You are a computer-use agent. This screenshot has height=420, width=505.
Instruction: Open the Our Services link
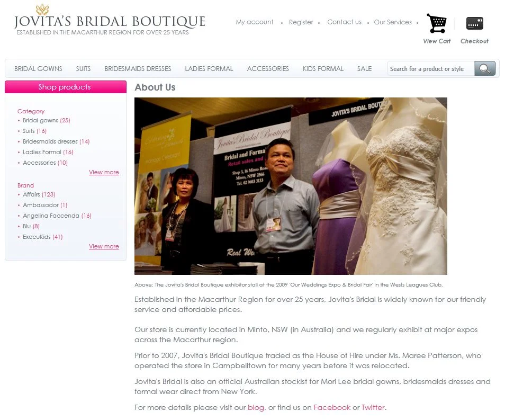pyautogui.click(x=393, y=22)
